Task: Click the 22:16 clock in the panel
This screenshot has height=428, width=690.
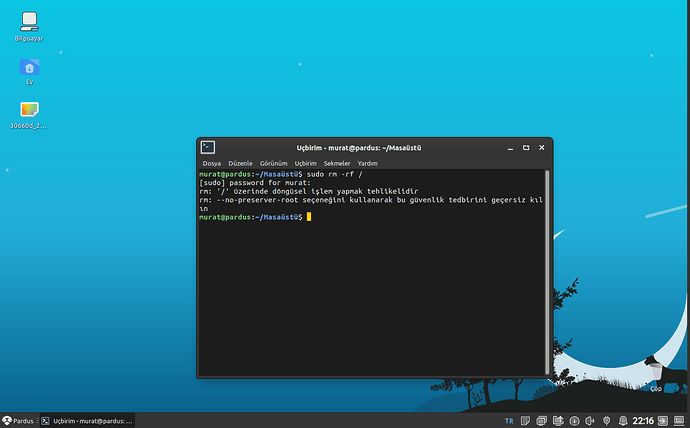Action: (x=644, y=420)
